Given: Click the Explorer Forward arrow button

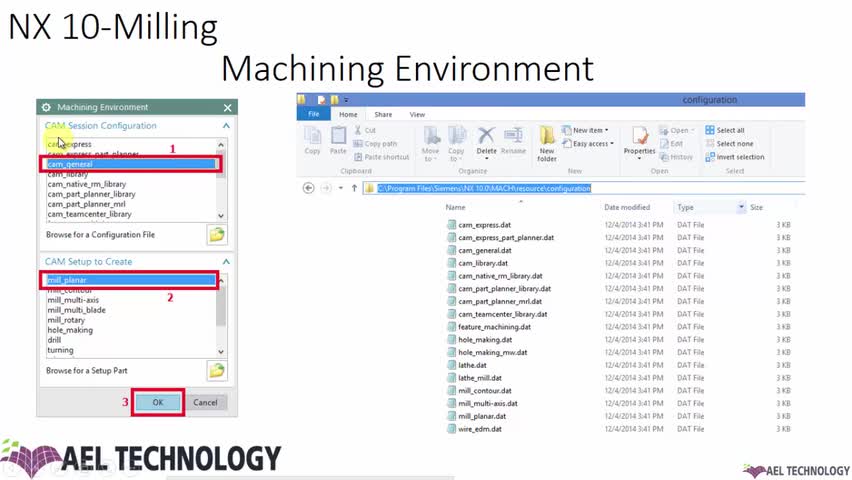Looking at the screenshot, I should click(326, 188).
